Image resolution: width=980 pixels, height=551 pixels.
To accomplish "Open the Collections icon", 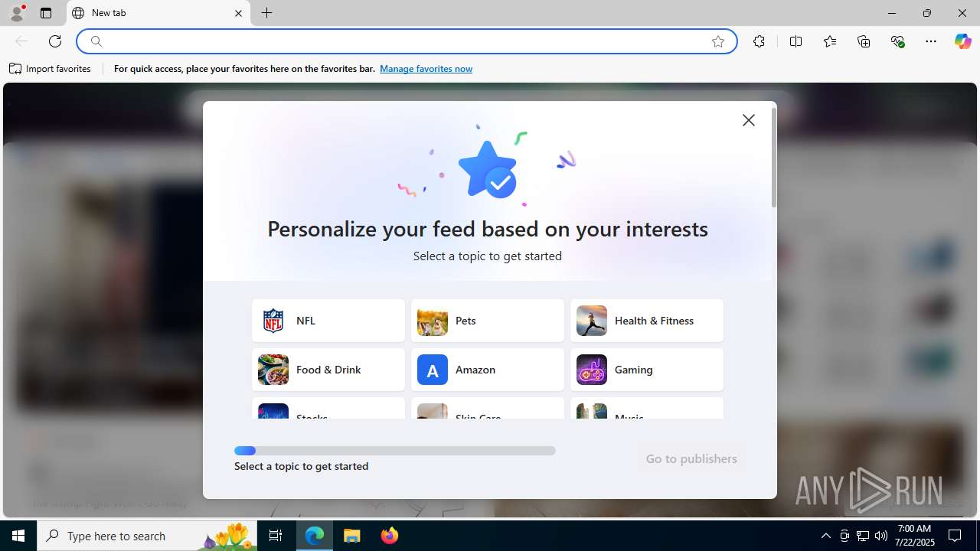I will pos(864,41).
